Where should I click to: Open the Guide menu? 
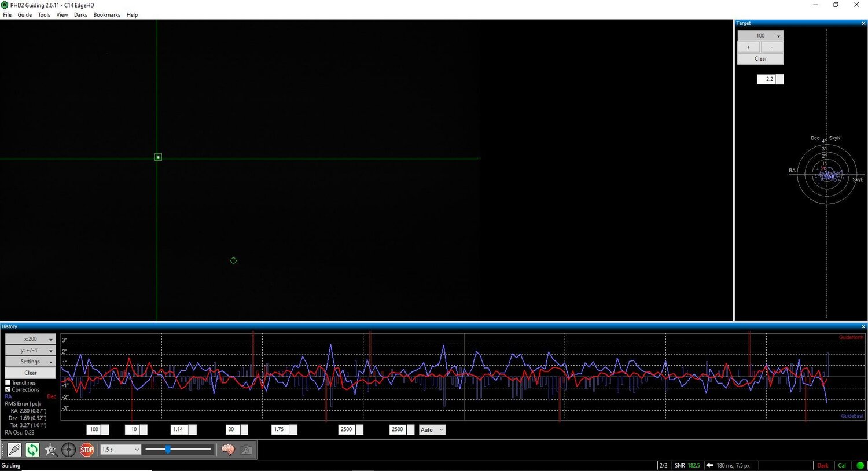pyautogui.click(x=24, y=14)
